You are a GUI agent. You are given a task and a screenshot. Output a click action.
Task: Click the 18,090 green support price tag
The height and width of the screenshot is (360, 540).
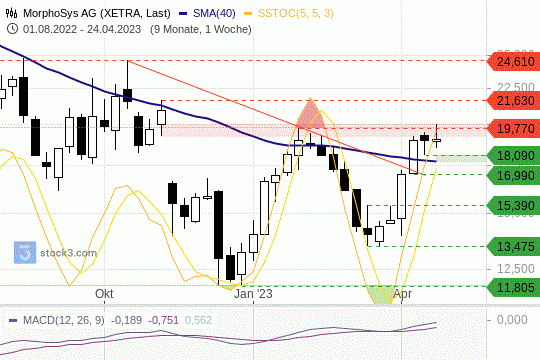pyautogui.click(x=513, y=156)
